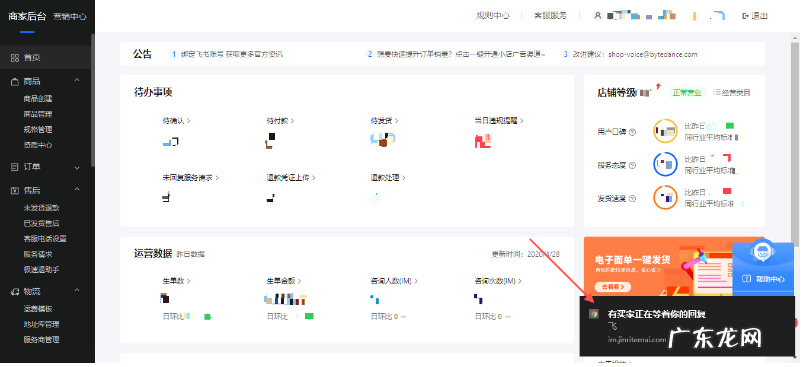This screenshot has height=367, width=801.
Task: Click the 订单 order icon in sidebar
Action: pyautogui.click(x=14, y=167)
